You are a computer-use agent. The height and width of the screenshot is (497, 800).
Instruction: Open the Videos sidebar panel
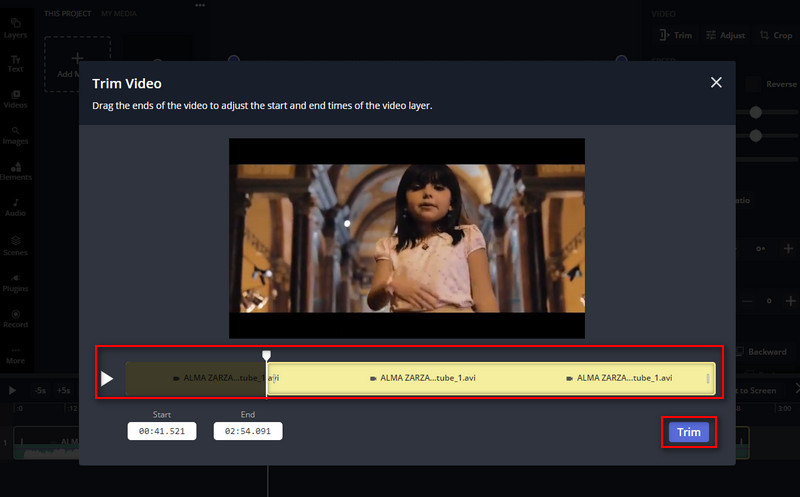(16, 98)
